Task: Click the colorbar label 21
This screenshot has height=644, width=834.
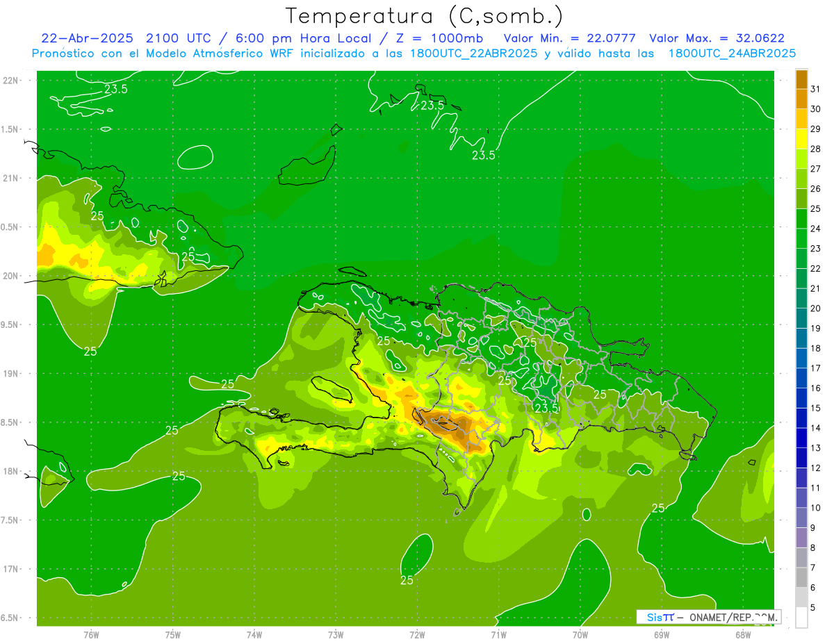Action: [x=816, y=288]
